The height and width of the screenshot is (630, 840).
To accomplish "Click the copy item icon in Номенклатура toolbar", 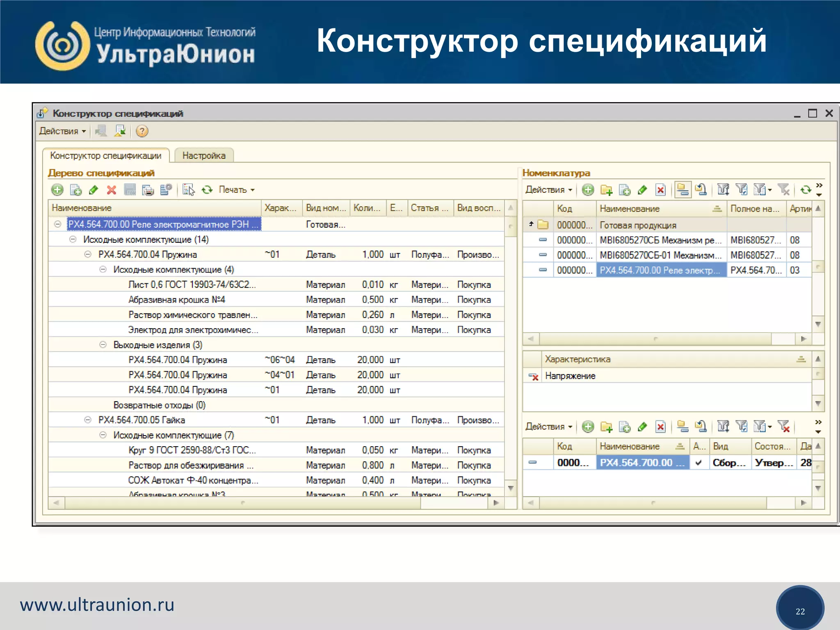I will [x=624, y=190].
